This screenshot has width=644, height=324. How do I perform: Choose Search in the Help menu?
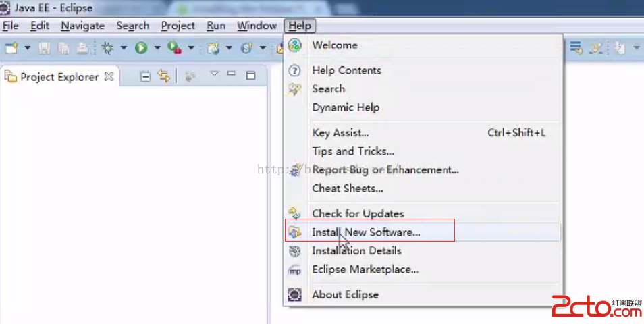pos(422,88)
